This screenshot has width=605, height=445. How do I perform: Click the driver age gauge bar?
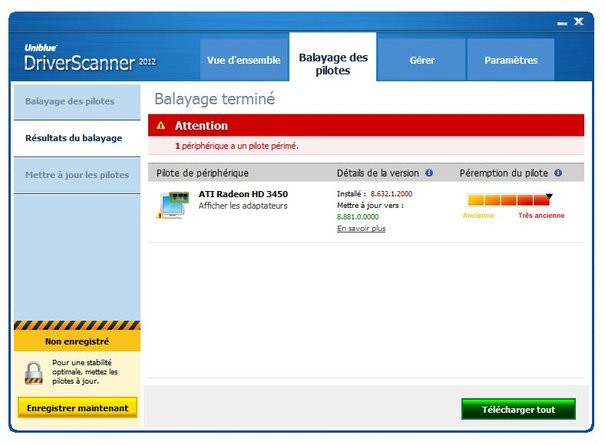point(509,200)
